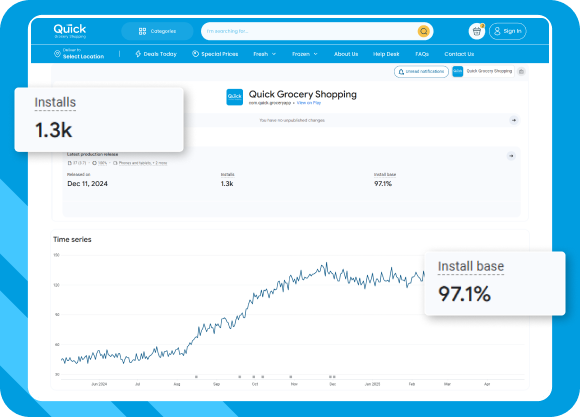580x417 pixels.
Task: Open the Categories menu button
Action: click(157, 31)
